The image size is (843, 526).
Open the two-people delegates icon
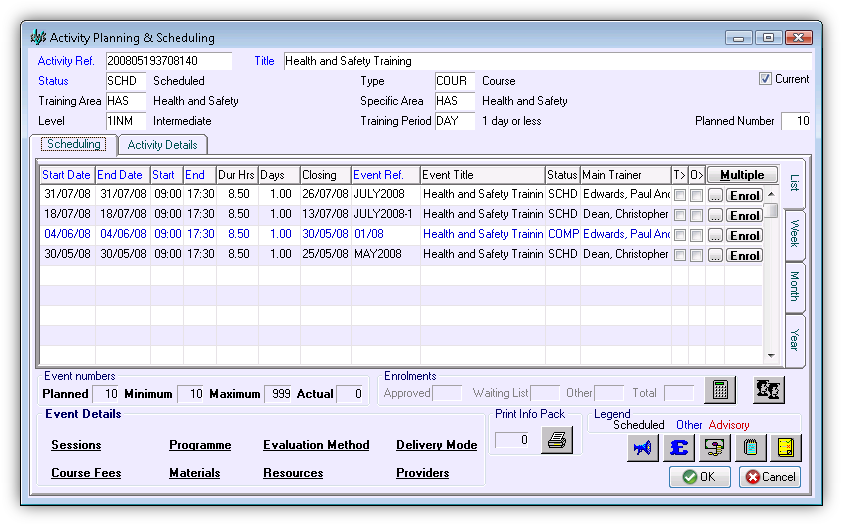(769, 390)
